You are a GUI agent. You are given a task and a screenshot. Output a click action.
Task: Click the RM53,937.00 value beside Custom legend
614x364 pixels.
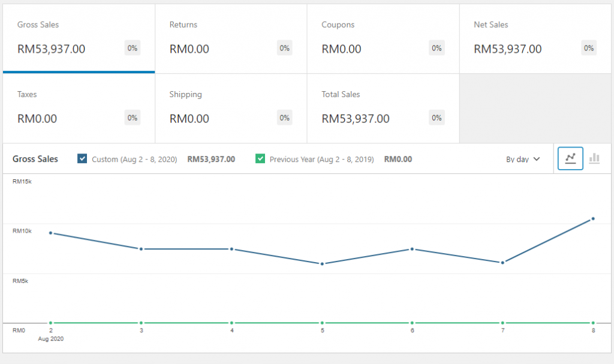point(211,159)
